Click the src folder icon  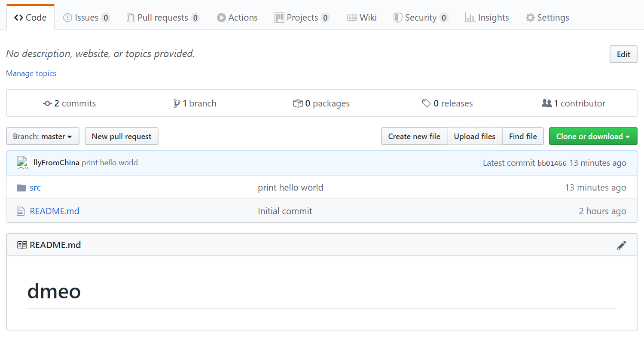tap(21, 188)
